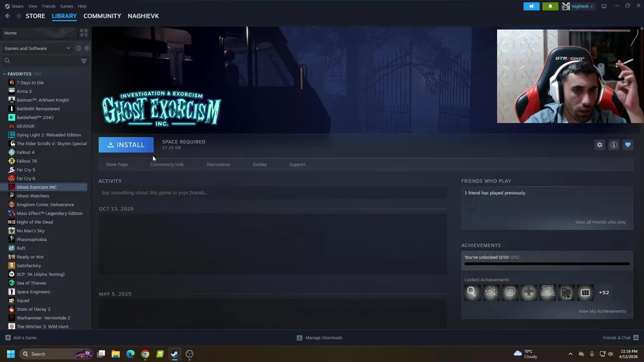644x362 pixels.
Task: Go back with the navigation arrow
Action: coord(8,16)
